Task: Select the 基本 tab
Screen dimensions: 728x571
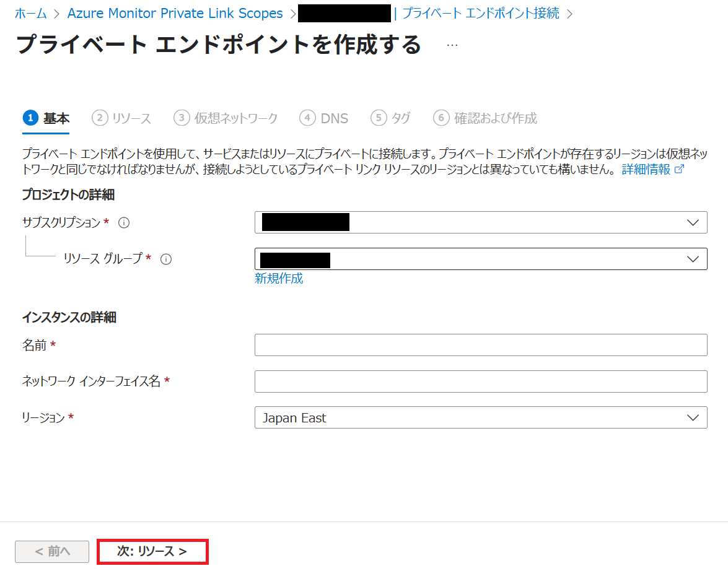Action: click(46, 118)
